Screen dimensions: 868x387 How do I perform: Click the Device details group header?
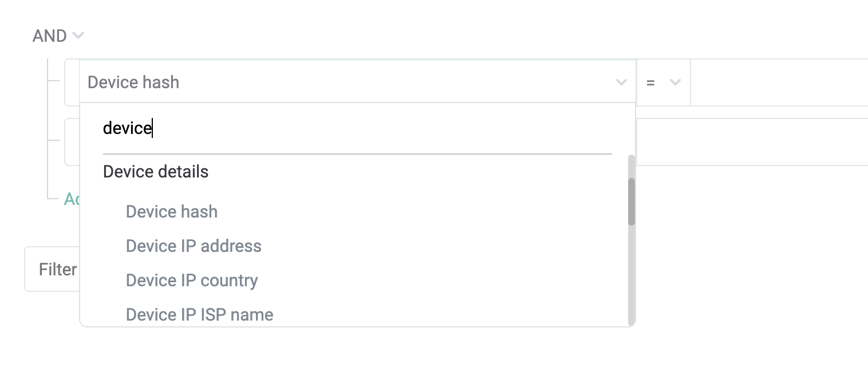pos(155,171)
